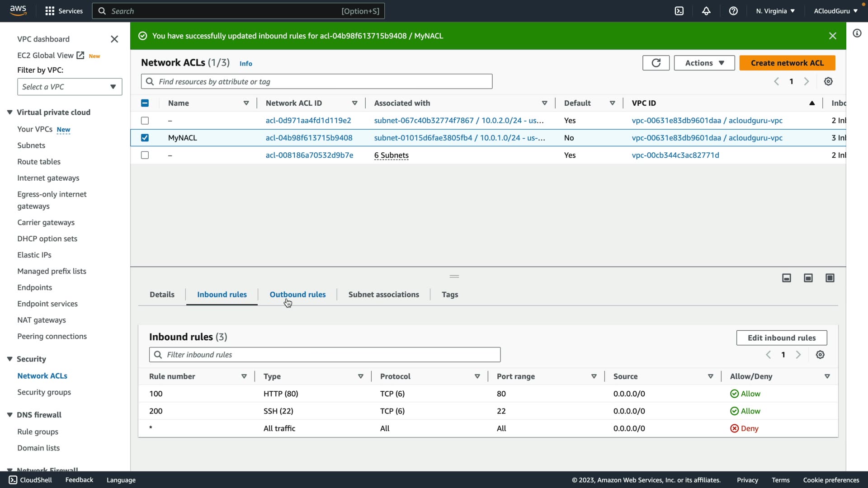Expand the split panel to full height
The width and height of the screenshot is (868, 488).
[830, 278]
